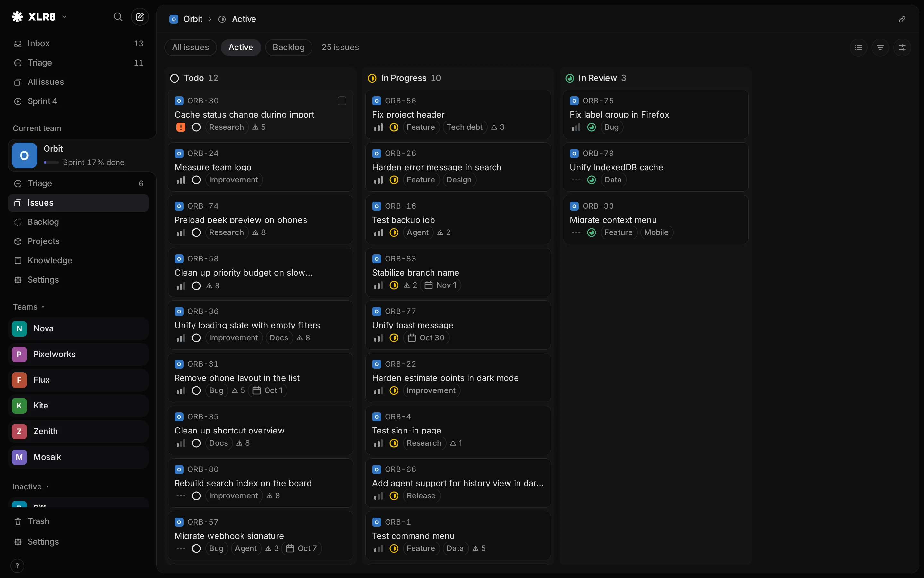Click the Nova team avatar
The width and height of the screenshot is (924, 578).
point(19,329)
